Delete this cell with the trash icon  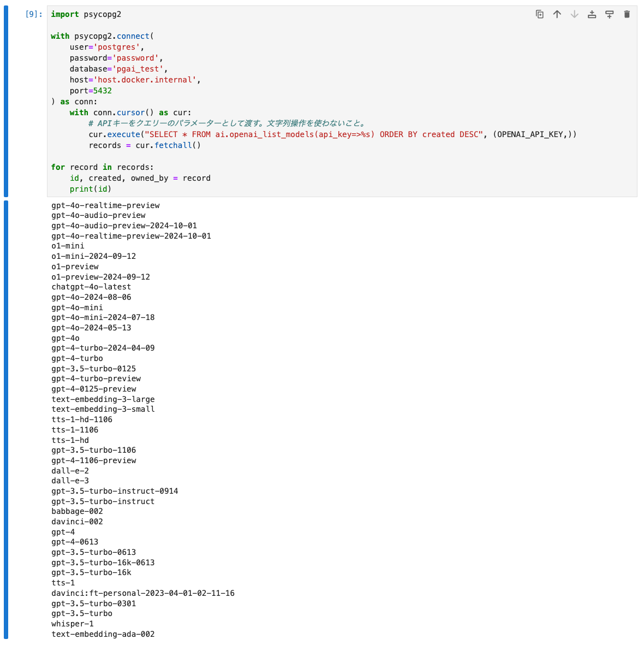(x=627, y=14)
